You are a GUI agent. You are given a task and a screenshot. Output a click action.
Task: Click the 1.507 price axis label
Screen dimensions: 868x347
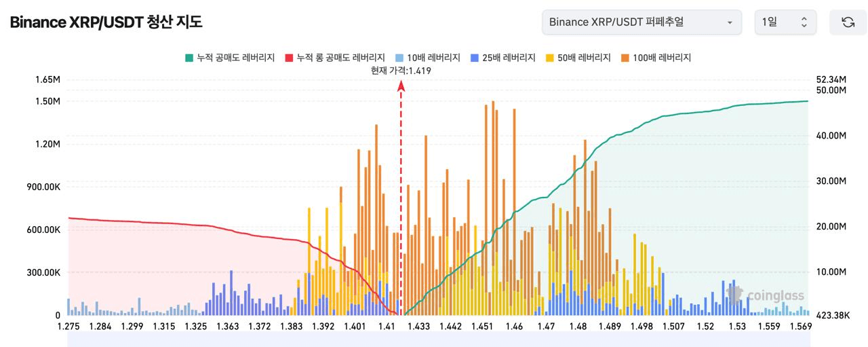coord(673,327)
